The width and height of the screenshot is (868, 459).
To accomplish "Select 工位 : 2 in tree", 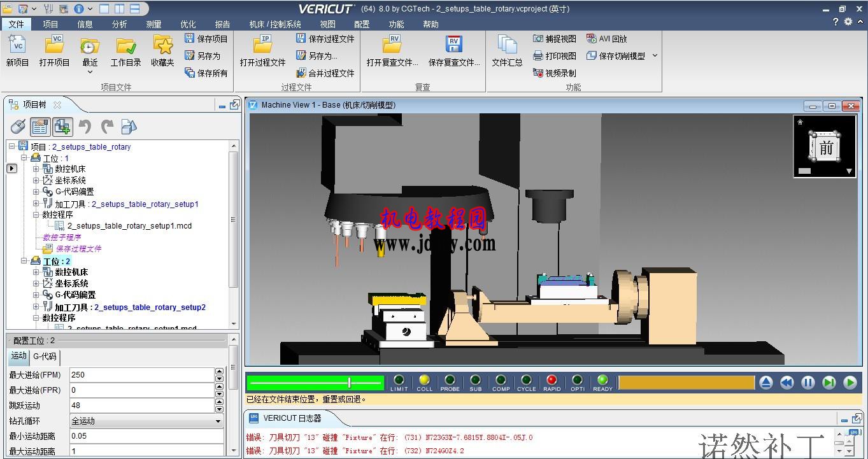I will tap(57, 262).
